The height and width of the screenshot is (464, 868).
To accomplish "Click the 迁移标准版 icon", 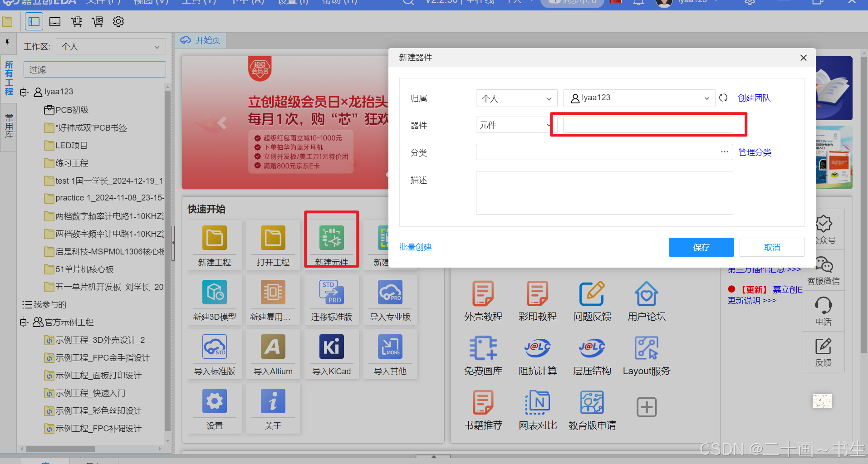I will (332, 292).
